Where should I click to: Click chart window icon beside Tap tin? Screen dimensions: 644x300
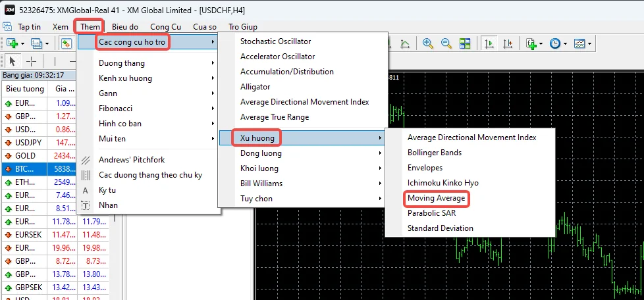coord(7,27)
